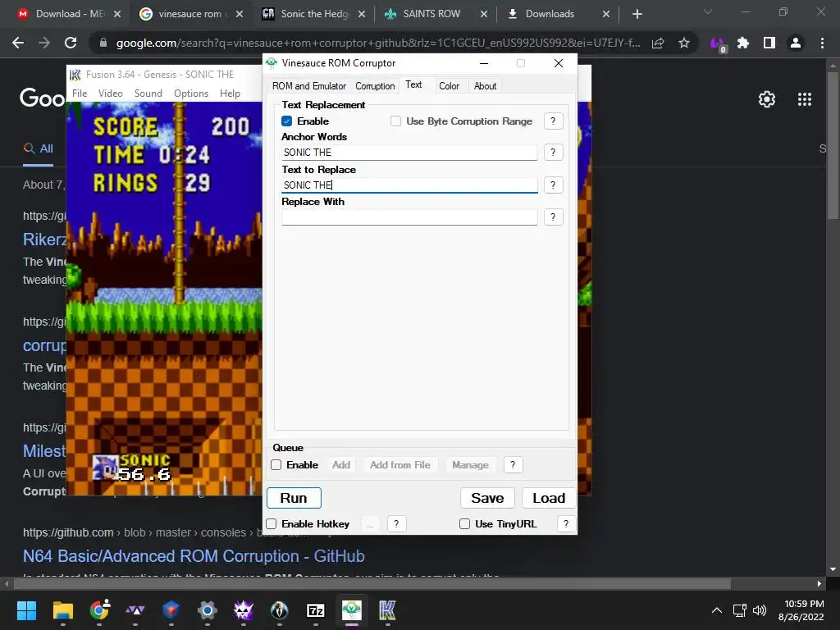The height and width of the screenshot is (630, 840).
Task: Switch to Vinesauce ROM Corruptor taskbar icon
Action: pos(351,610)
